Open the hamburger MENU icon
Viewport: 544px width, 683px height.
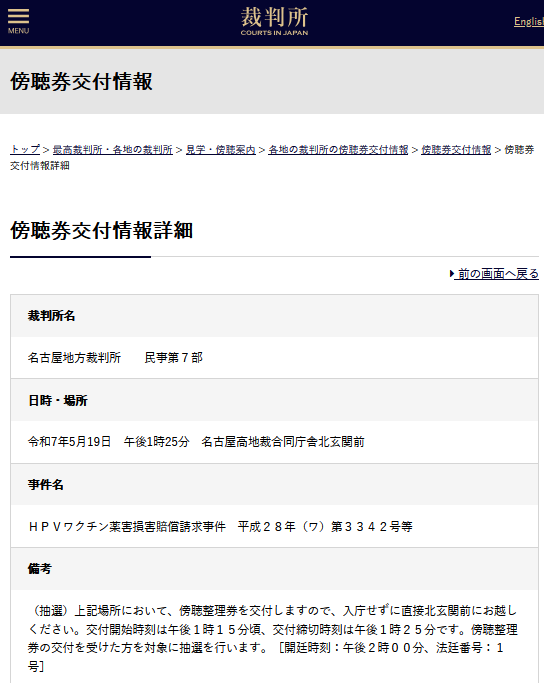(x=18, y=21)
